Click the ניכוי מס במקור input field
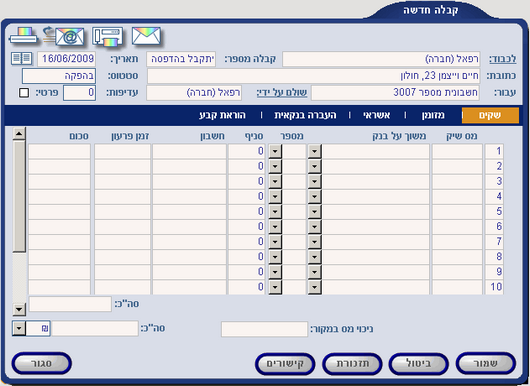The image size is (530, 386). (x=264, y=329)
